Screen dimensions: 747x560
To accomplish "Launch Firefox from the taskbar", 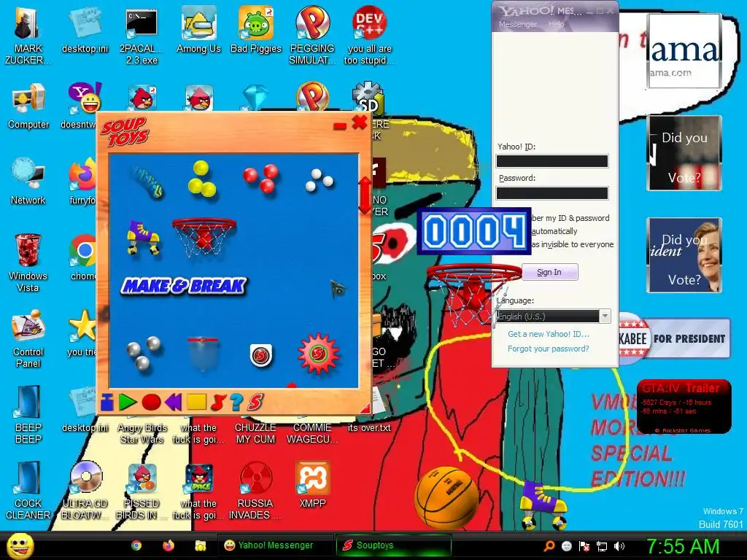I will coord(169,545).
